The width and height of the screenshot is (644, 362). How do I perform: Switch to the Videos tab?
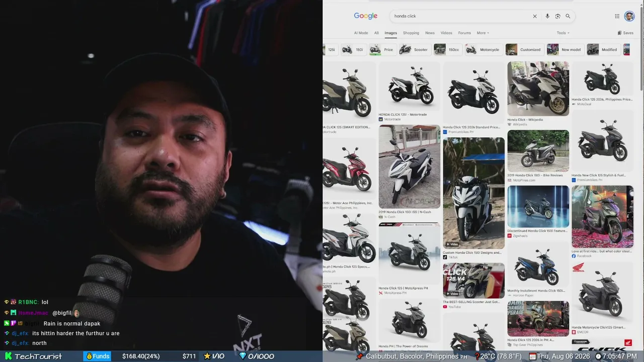point(446,33)
